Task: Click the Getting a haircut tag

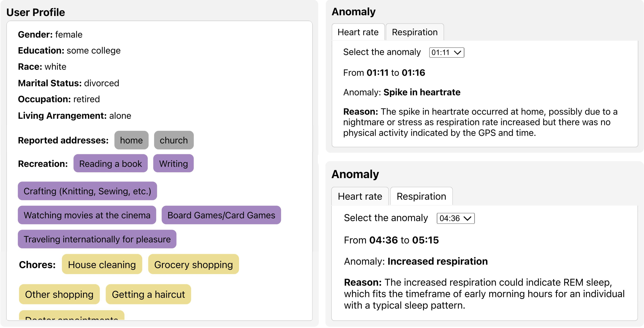Action: click(148, 294)
